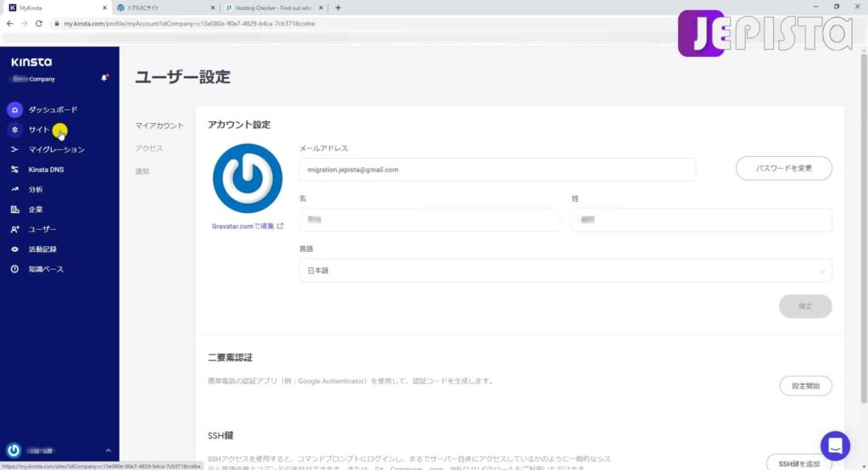Go to the マイグレーション menu item
Screen dimensions: 868x470
pyautogui.click(x=57, y=149)
